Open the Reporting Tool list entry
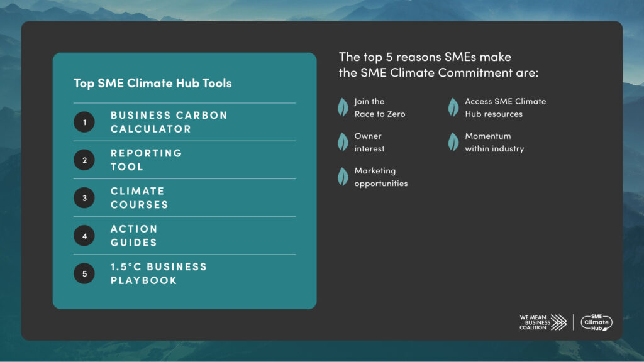This screenshot has width=644, height=362. tap(146, 160)
